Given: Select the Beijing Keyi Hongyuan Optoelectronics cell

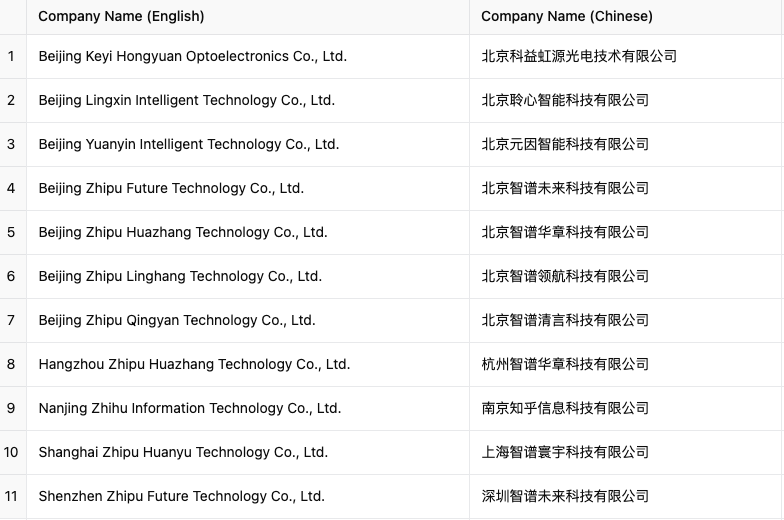Looking at the screenshot, I should [x=192, y=56].
